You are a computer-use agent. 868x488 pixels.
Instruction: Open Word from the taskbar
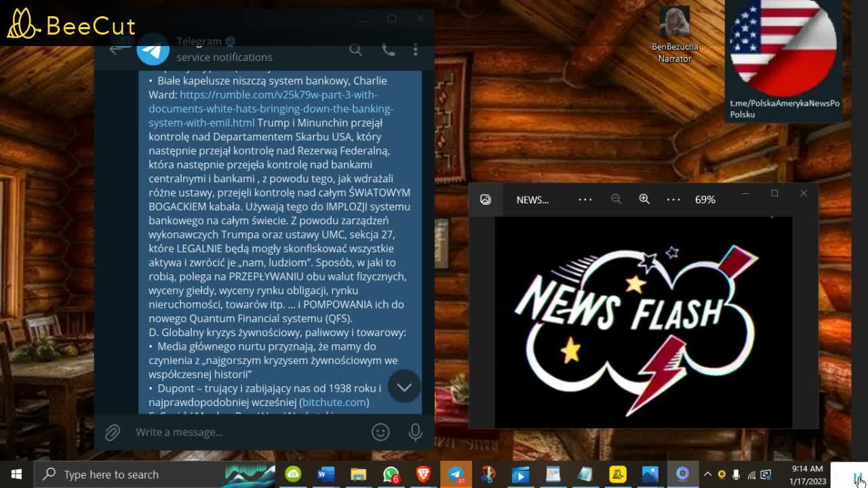click(325, 474)
